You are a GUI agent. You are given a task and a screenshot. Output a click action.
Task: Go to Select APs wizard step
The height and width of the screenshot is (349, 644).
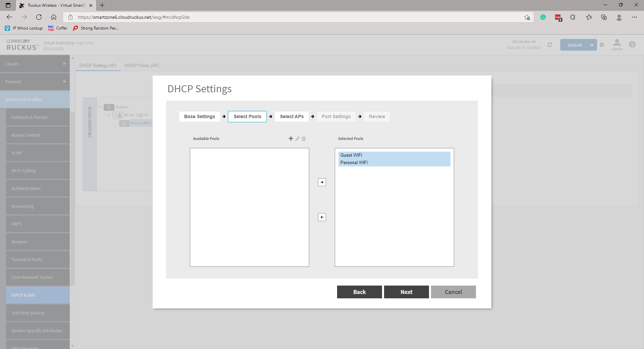pyautogui.click(x=291, y=116)
